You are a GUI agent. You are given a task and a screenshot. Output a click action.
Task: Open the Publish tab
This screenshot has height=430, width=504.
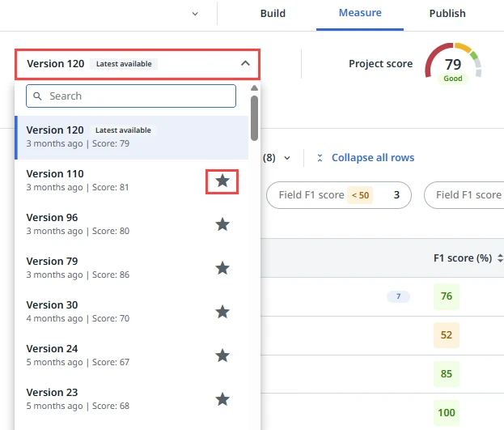tap(447, 14)
